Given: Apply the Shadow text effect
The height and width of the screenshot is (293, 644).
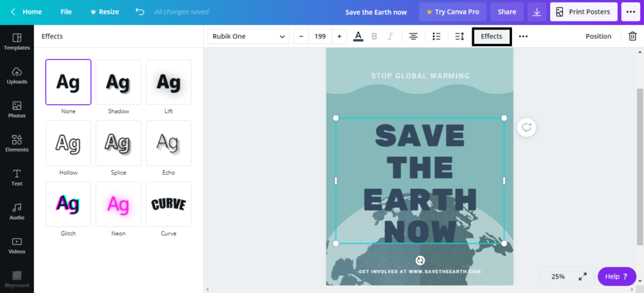Looking at the screenshot, I should pyautogui.click(x=118, y=82).
